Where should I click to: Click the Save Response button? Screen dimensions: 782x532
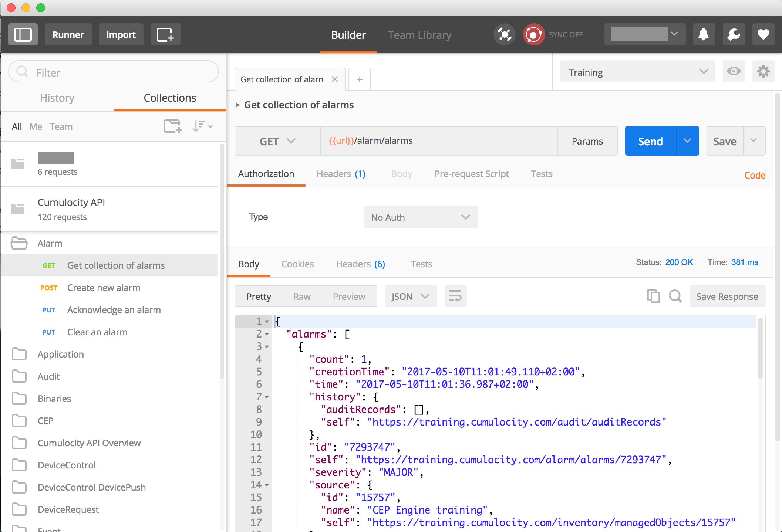727,296
